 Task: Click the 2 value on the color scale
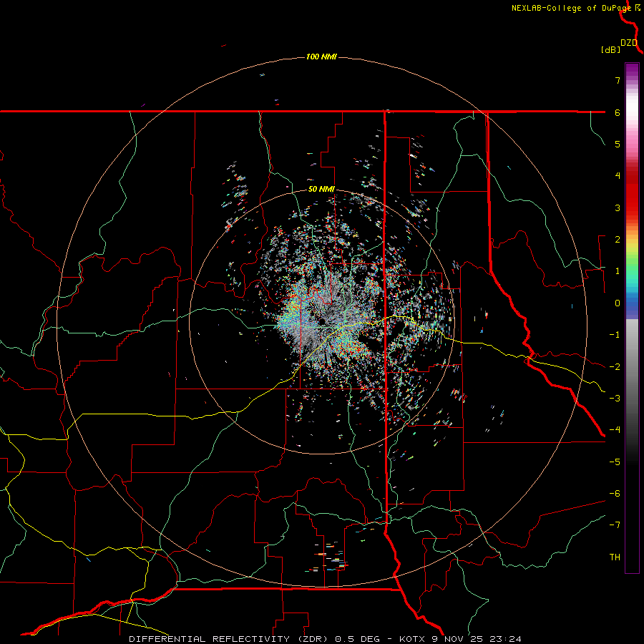(618, 240)
